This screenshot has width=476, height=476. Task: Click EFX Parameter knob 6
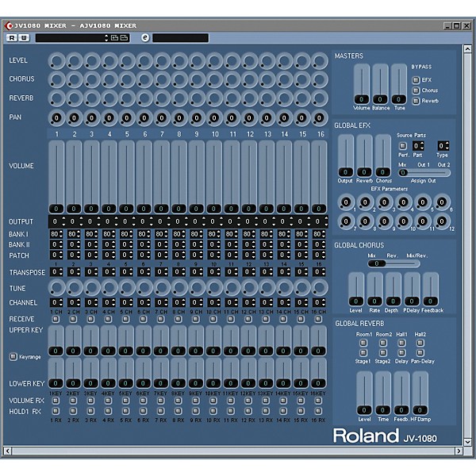click(442, 202)
